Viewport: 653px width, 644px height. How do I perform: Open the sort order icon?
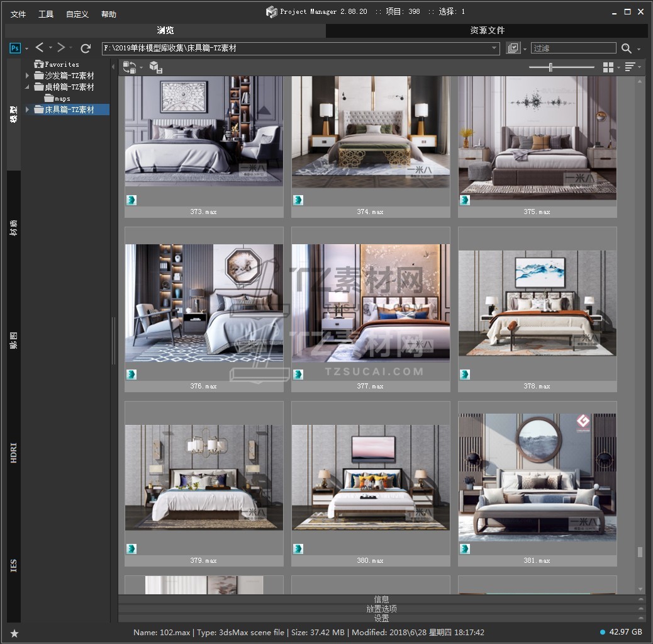(630, 67)
